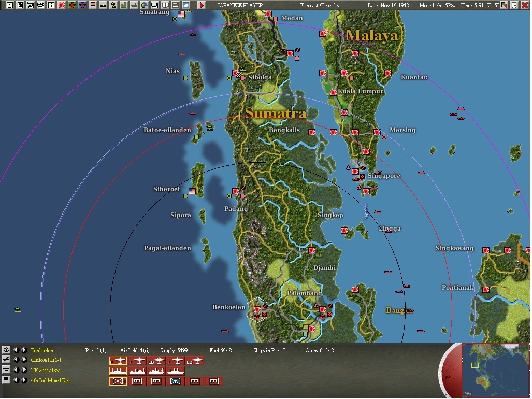This screenshot has width=532, height=399.
Task: Click the anchor base icon beside Benkoelen
Action: pos(6,350)
